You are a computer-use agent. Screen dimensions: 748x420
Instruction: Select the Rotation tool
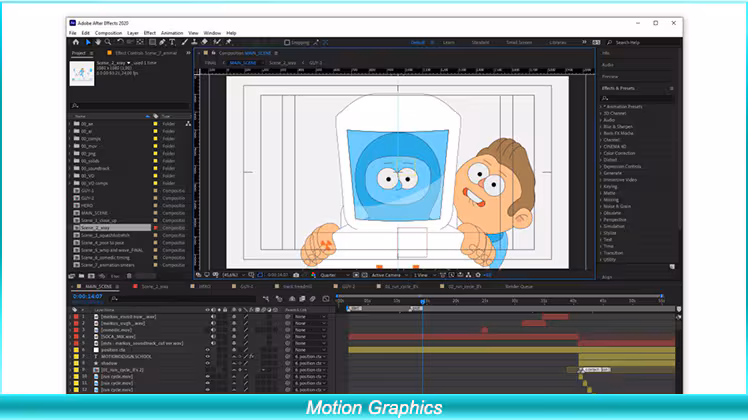click(x=120, y=42)
